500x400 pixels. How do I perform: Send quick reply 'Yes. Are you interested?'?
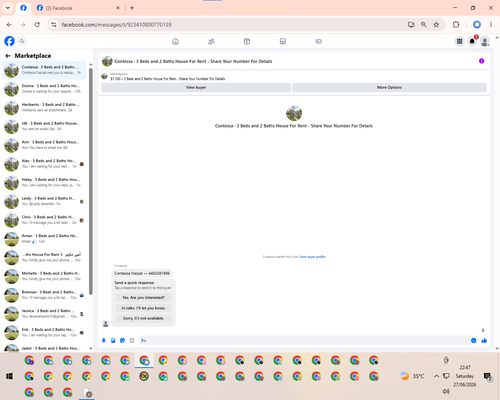coord(143,297)
